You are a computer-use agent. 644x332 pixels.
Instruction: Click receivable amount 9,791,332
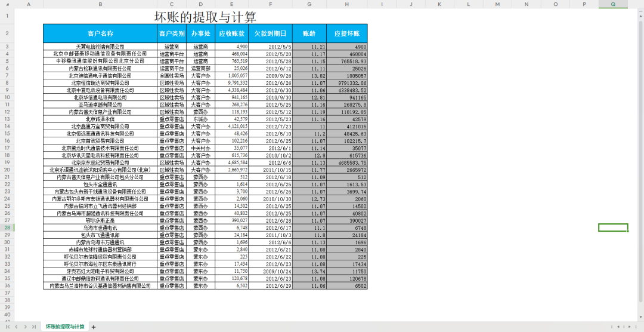point(231,82)
